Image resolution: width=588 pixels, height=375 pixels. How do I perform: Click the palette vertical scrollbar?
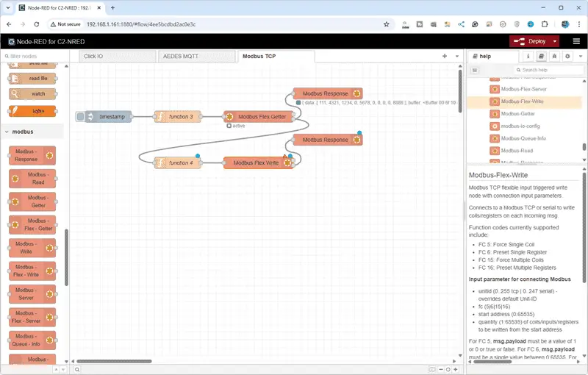66,257
